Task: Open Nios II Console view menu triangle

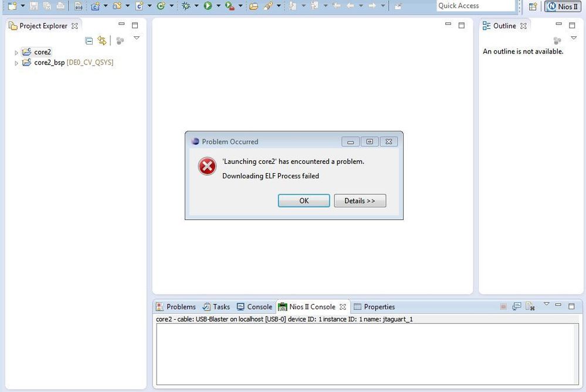Action: [x=546, y=304]
